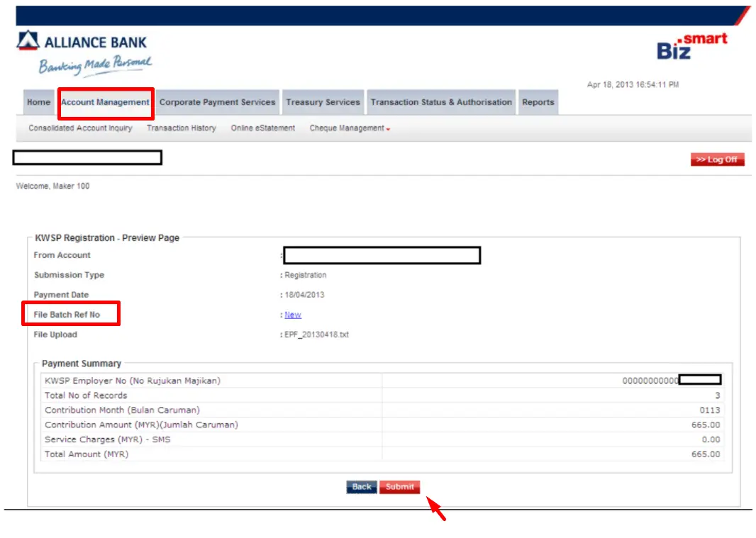Select the Account Management tab
The height and width of the screenshot is (538, 756).
(x=105, y=102)
